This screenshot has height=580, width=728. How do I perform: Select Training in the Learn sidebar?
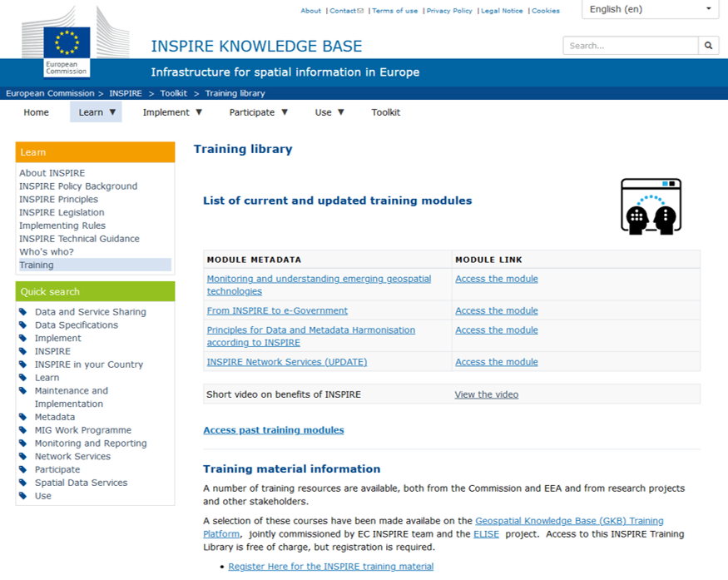(x=95, y=265)
